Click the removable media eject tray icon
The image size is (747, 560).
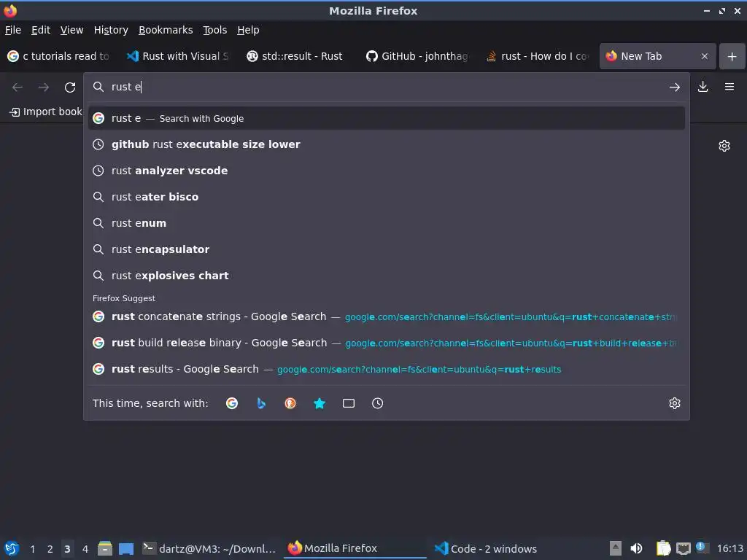(x=616, y=548)
